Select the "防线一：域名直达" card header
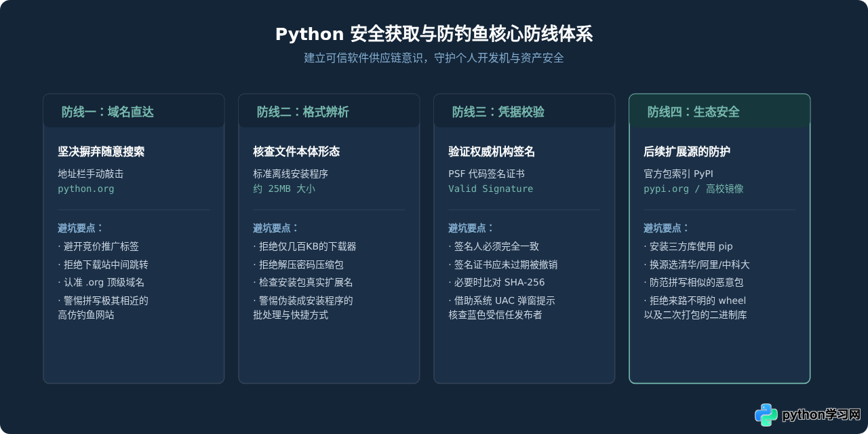868x434 pixels. tap(134, 111)
